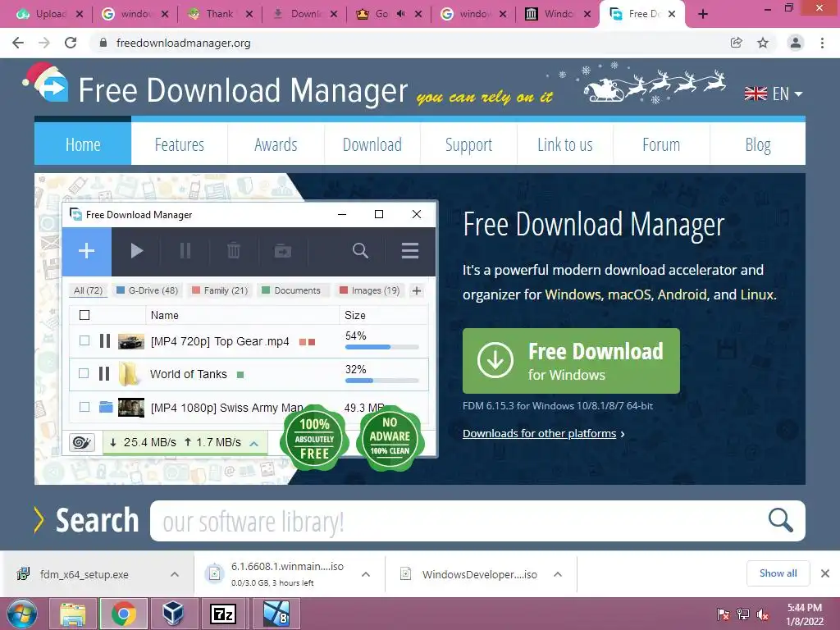Open Action Center flag icon
This screenshot has height=630, width=840.
724,614
